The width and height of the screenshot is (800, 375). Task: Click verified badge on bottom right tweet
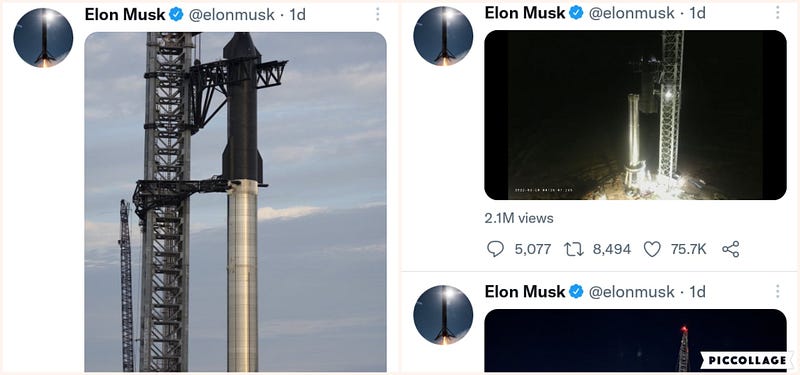[576, 291]
